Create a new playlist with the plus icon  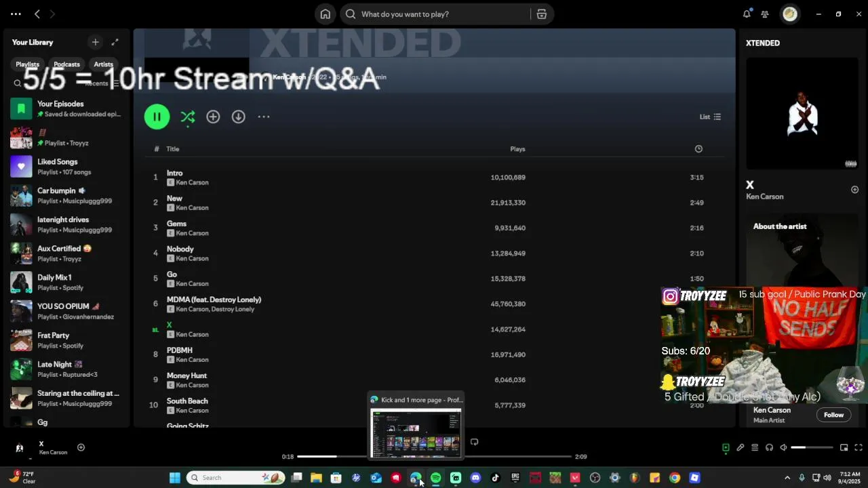(95, 42)
